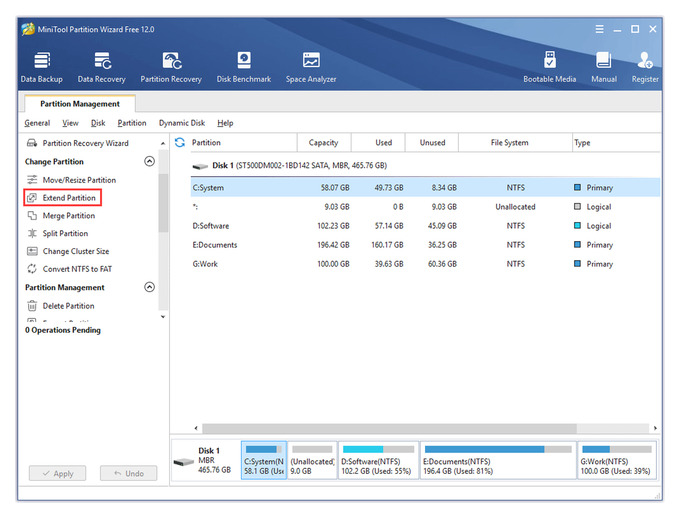Click sidebar scrollbar down arrow
Image resolution: width=680 pixels, height=518 pixels.
point(163,317)
